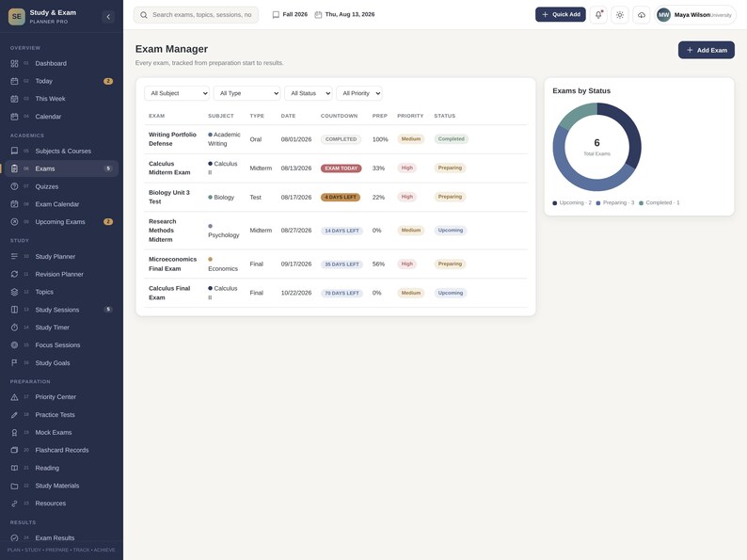747x560 pixels.
Task: Open Calculus Final Exam row
Action: (x=336, y=293)
